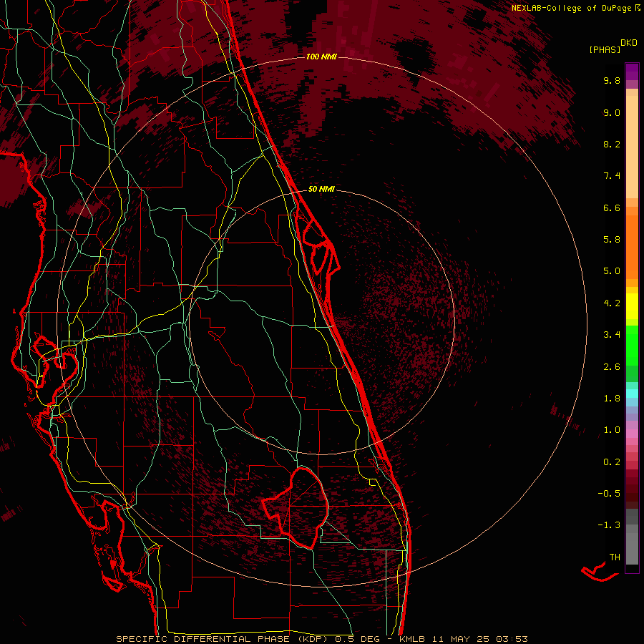Click the 11 MAY 25 date text
The width and height of the screenshot is (644, 644).
pyautogui.click(x=460, y=639)
